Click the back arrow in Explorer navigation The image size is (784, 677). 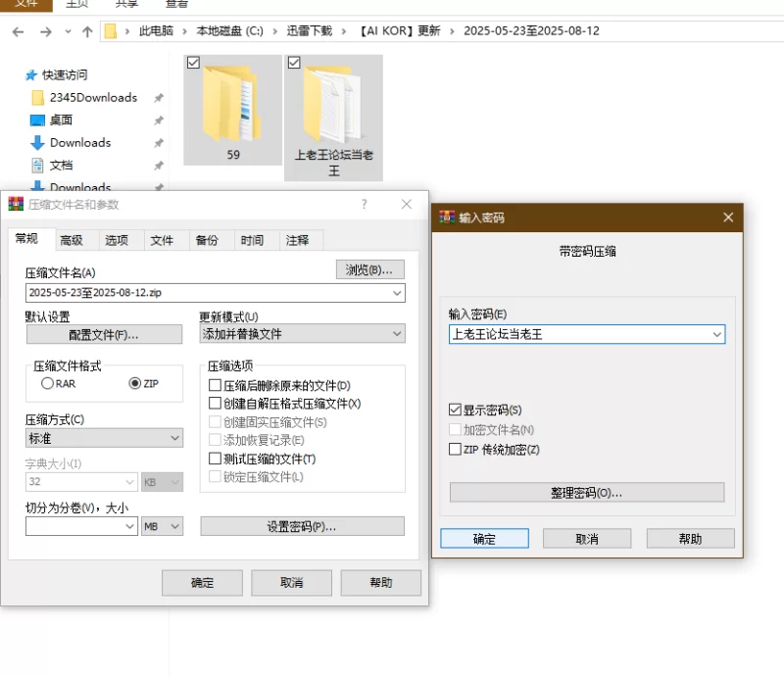[18, 31]
